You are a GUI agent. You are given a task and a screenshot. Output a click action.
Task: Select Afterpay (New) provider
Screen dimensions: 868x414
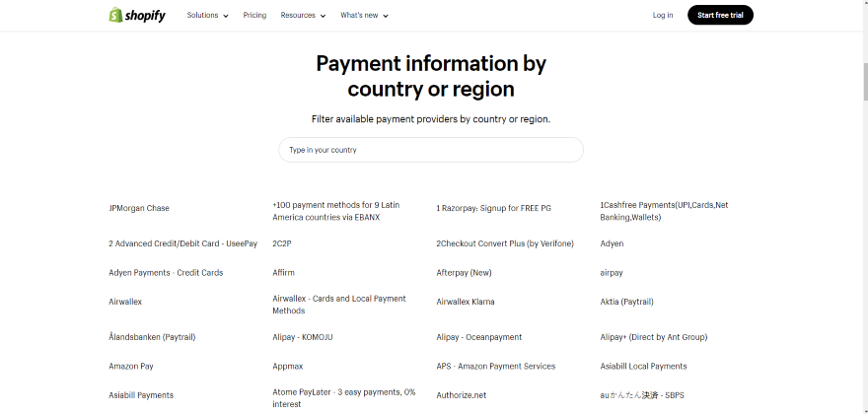tap(464, 273)
